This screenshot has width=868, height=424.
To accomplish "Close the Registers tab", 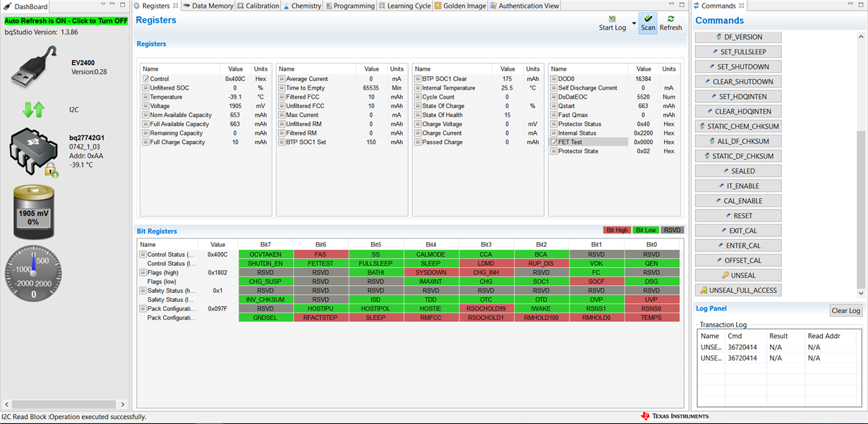I will point(176,6).
